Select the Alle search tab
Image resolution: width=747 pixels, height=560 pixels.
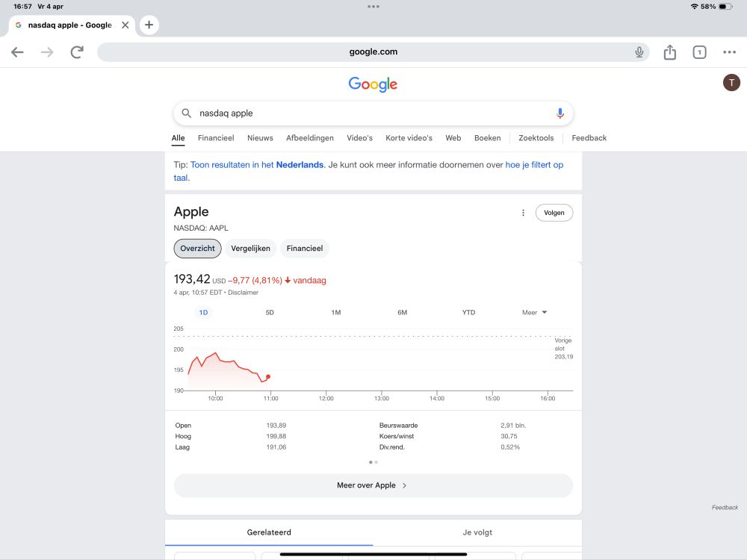(179, 138)
